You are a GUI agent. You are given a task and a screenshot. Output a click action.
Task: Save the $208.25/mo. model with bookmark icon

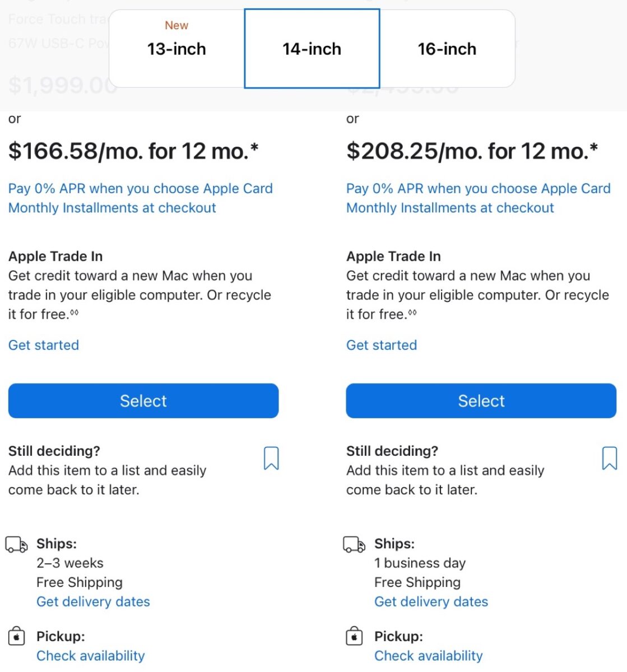tap(609, 458)
